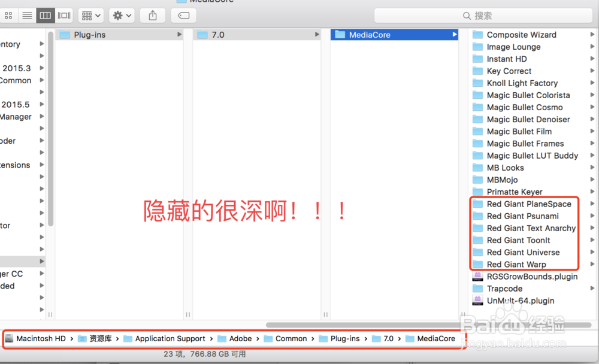Expand the 7.0 folder disclosure arrow
This screenshot has height=364, width=599.
tap(317, 35)
